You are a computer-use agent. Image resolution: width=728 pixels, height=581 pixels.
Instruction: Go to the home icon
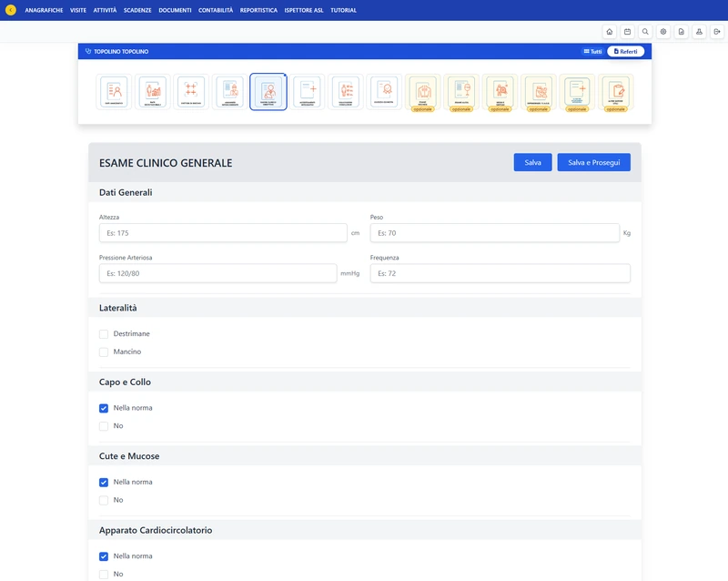click(x=609, y=32)
